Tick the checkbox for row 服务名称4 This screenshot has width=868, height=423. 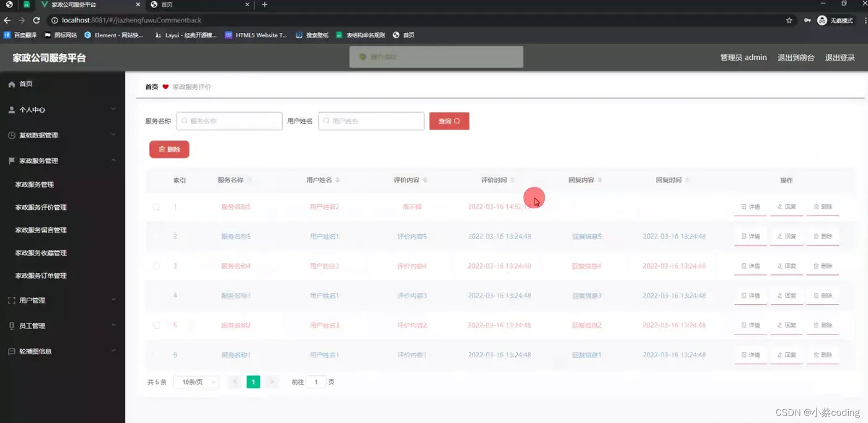(x=156, y=266)
